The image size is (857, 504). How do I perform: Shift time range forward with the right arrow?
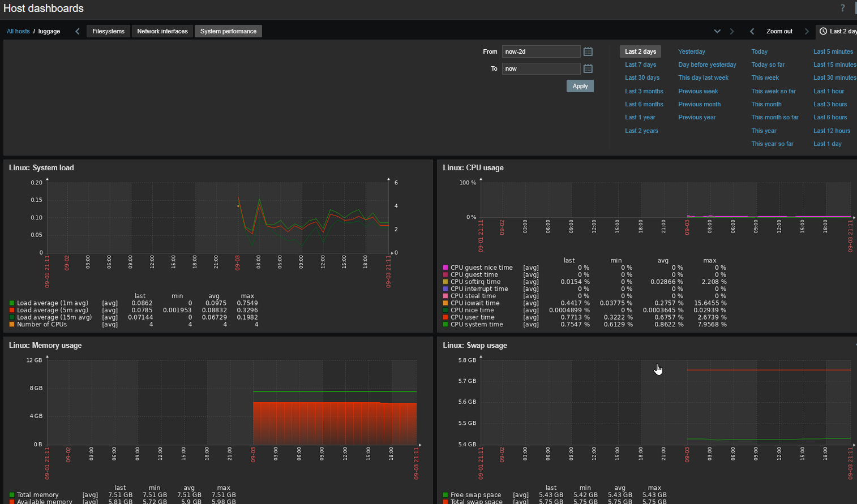[x=806, y=31]
